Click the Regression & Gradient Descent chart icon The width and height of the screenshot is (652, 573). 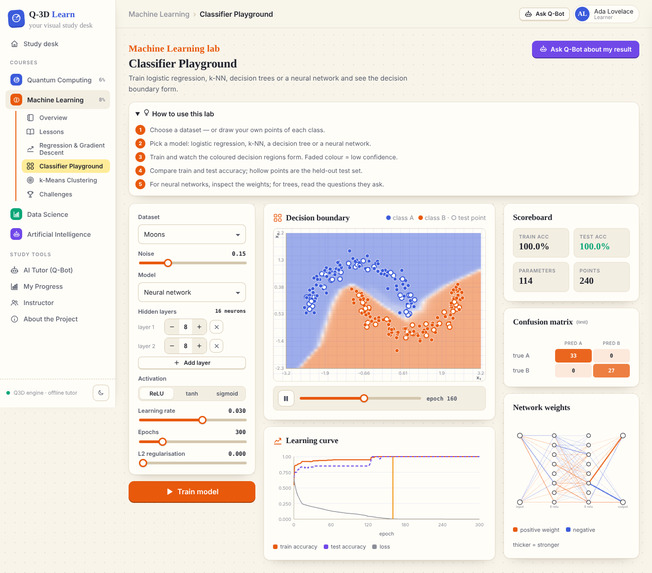[30, 149]
